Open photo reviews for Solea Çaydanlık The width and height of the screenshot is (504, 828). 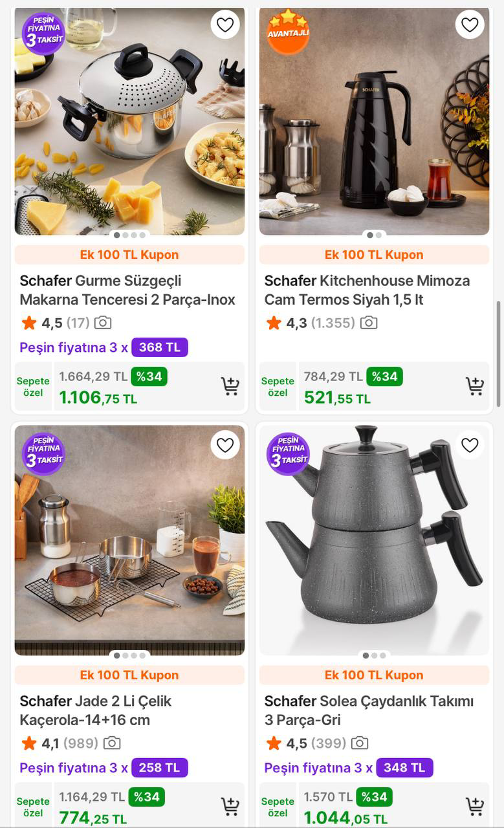(x=360, y=743)
